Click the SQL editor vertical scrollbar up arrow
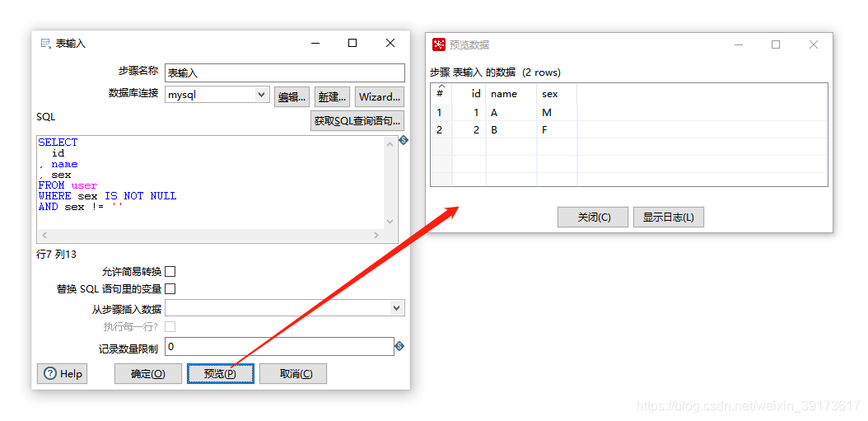Image resolution: width=868 pixels, height=421 pixels. point(390,144)
